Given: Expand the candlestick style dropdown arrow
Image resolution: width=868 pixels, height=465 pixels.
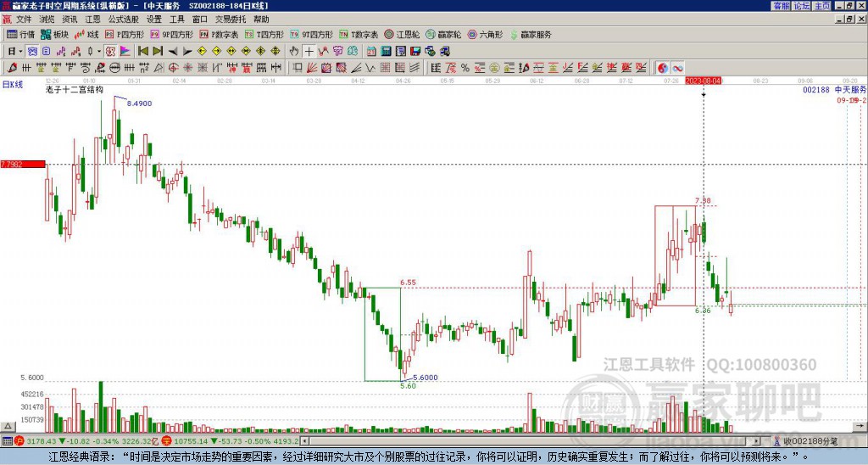Looking at the screenshot, I should (98, 52).
